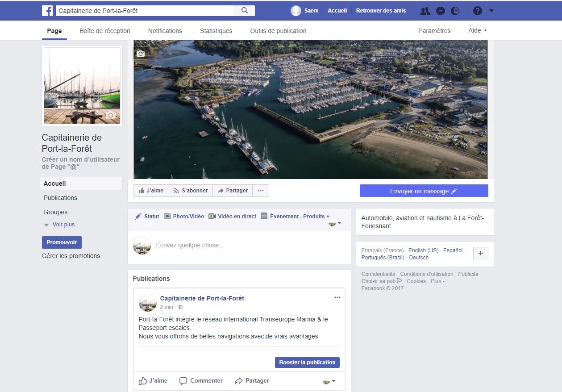Click Booster la publication button

point(307,363)
